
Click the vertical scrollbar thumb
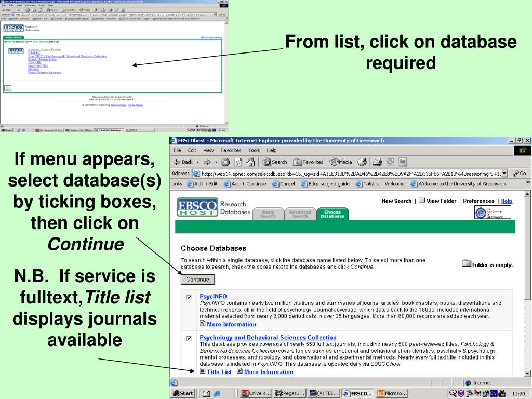click(527, 249)
